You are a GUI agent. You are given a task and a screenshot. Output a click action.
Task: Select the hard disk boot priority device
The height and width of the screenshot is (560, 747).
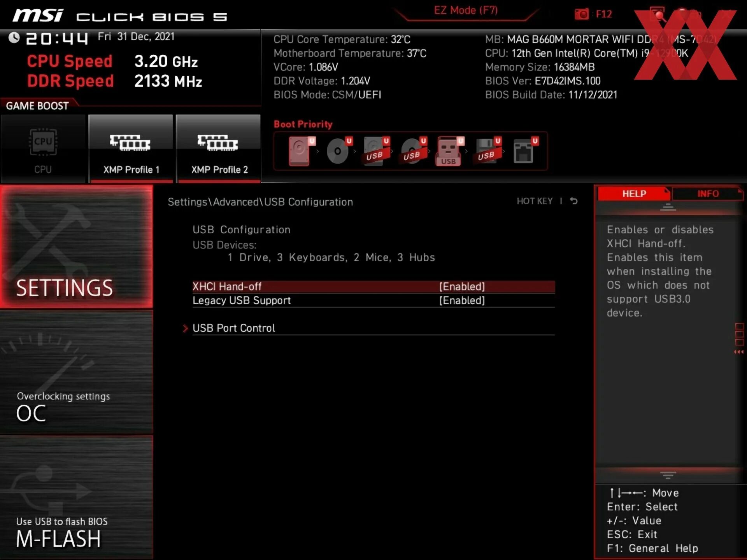(x=302, y=151)
